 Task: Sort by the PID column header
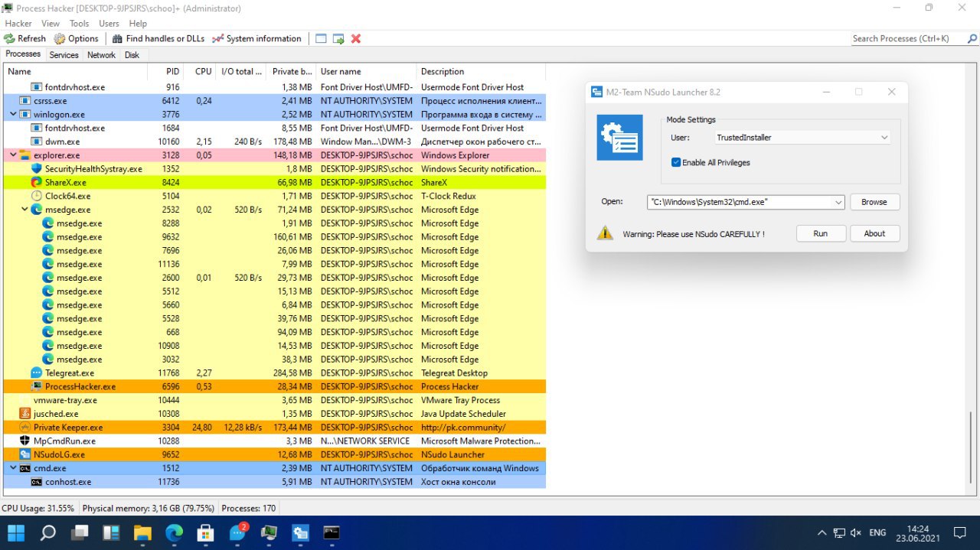(166, 72)
